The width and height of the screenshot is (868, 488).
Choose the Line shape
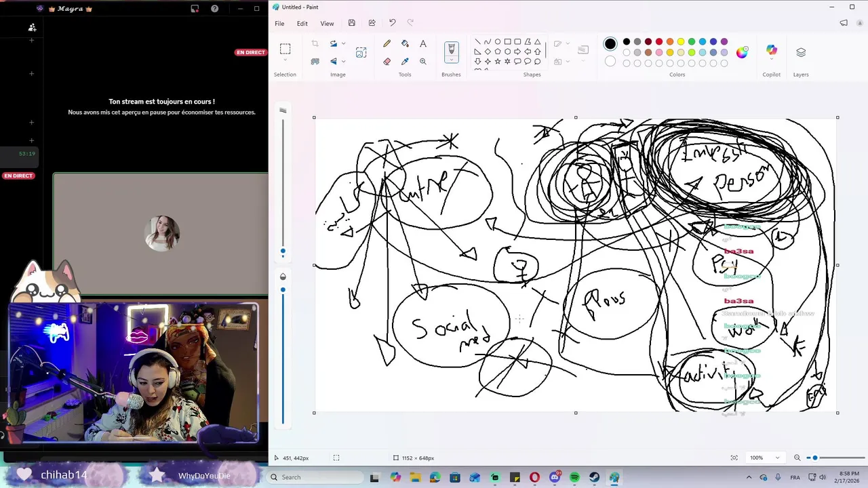click(477, 41)
